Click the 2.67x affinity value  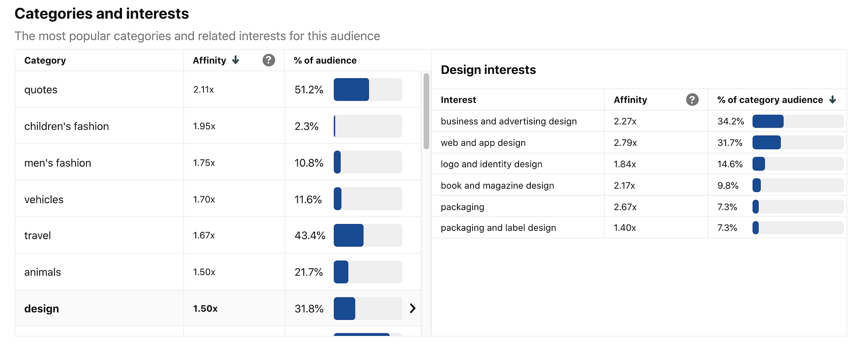625,206
